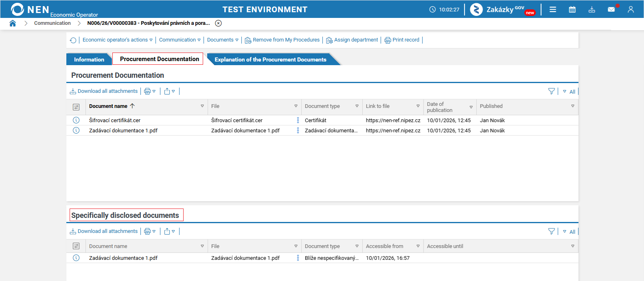This screenshot has height=281, width=644.
Task: Click the 10:02:27 clock in header
Action: pos(445,9)
